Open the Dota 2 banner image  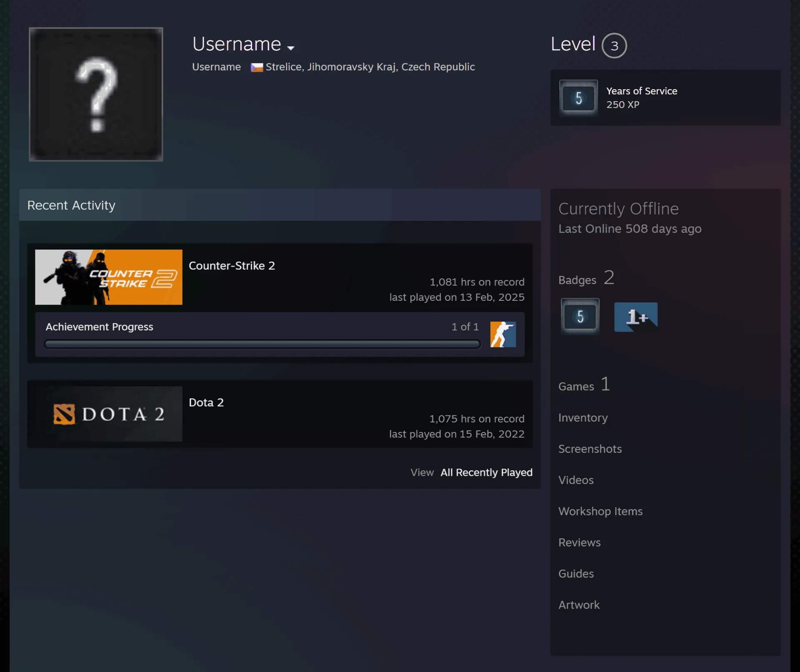coord(109,414)
